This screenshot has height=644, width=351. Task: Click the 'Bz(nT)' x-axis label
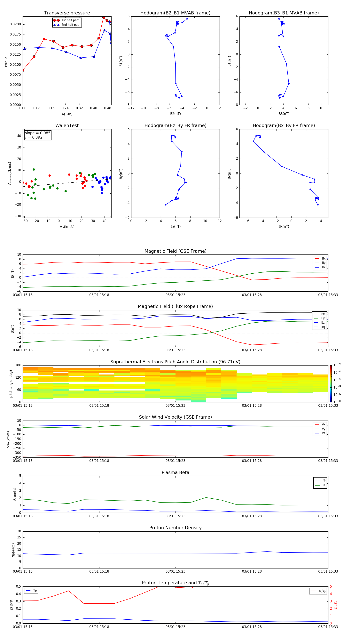(175, 227)
